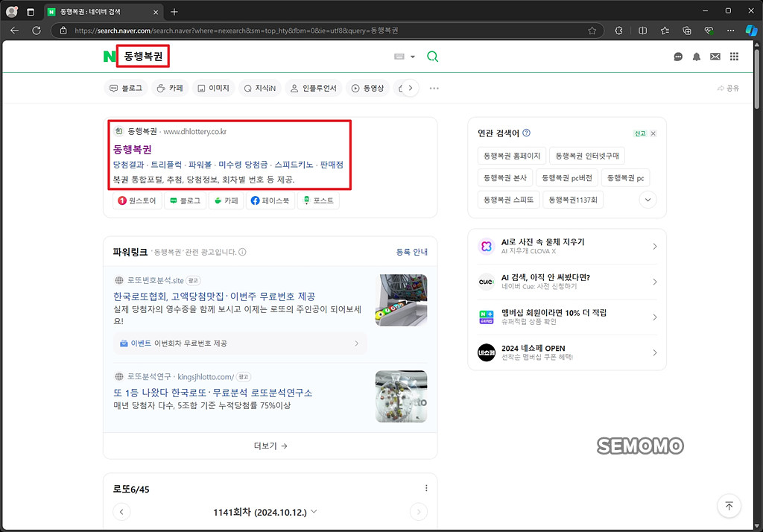The width and height of the screenshot is (763, 532).
Task: Select related search 동행복권 인터넷구매
Action: 587,156
